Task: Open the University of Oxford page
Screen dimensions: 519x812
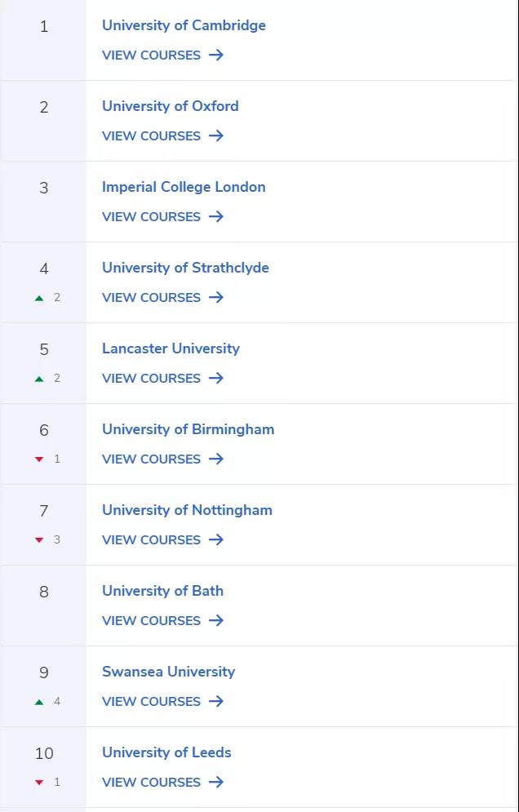Action: (x=171, y=106)
